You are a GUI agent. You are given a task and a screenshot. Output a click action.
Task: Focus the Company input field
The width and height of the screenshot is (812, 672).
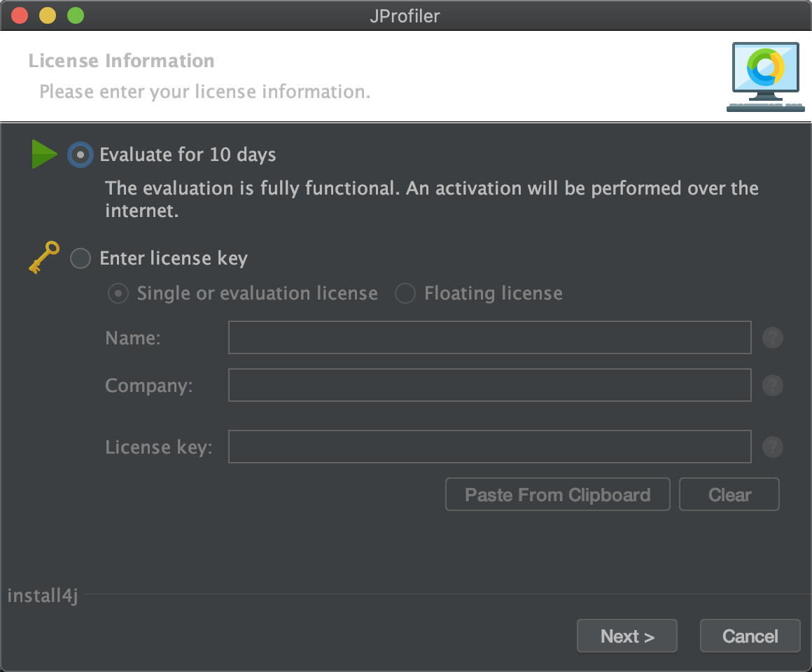pos(489,385)
